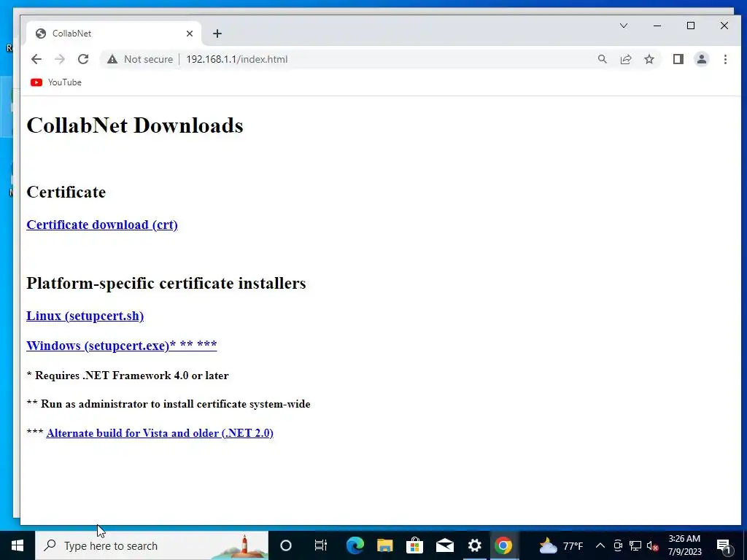This screenshot has height=560, width=747.
Task: View the Not secure site warning
Action: pyautogui.click(x=140, y=59)
